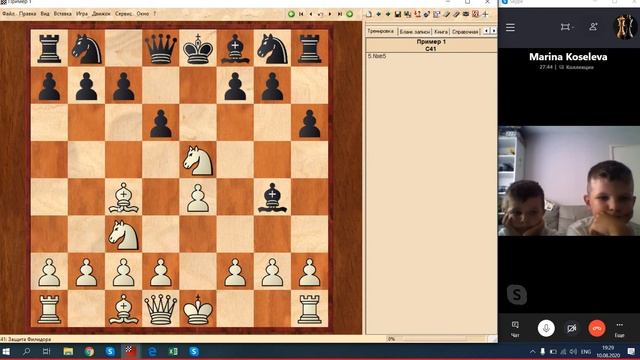Open Google Chrome from taskbar
The height and width of the screenshot is (360, 640).
[89, 351]
